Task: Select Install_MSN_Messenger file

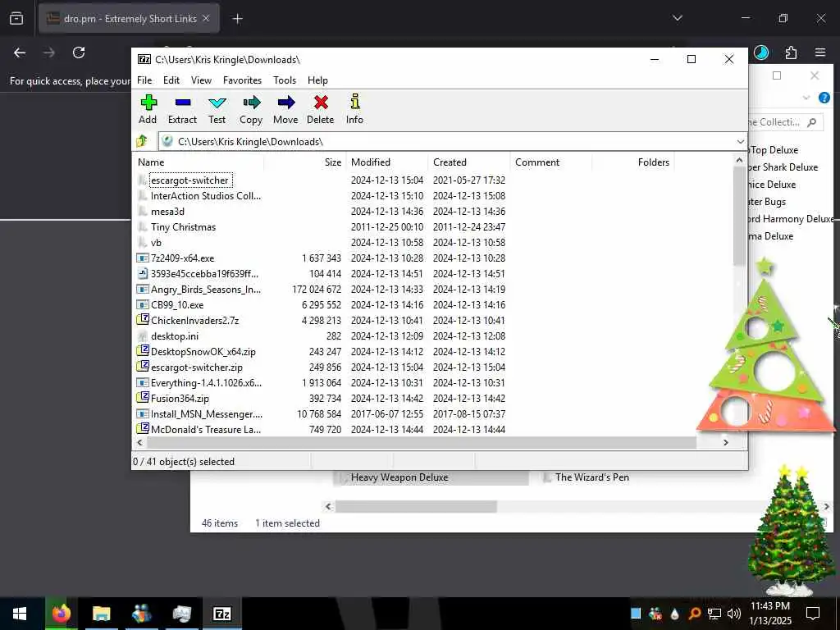Action: tap(207, 414)
